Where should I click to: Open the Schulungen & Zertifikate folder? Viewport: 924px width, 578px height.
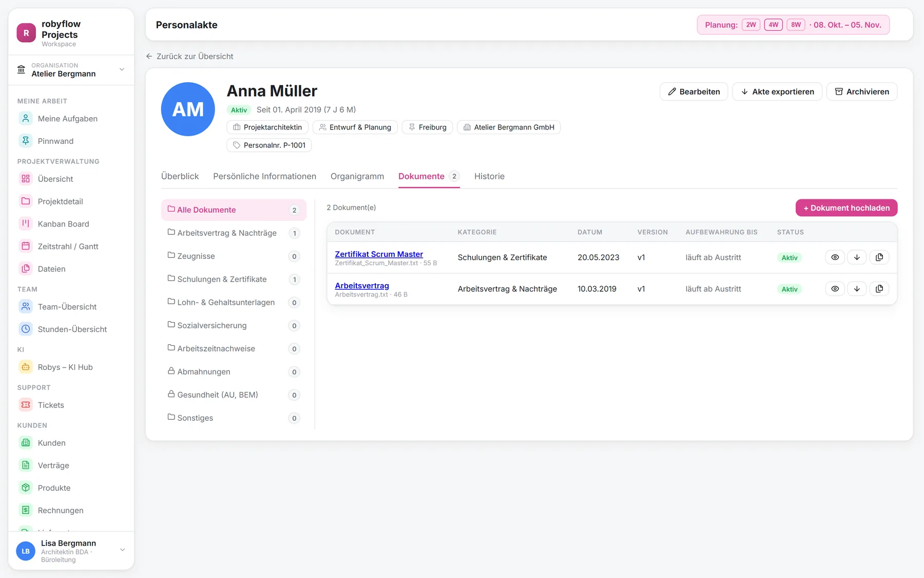(234, 279)
